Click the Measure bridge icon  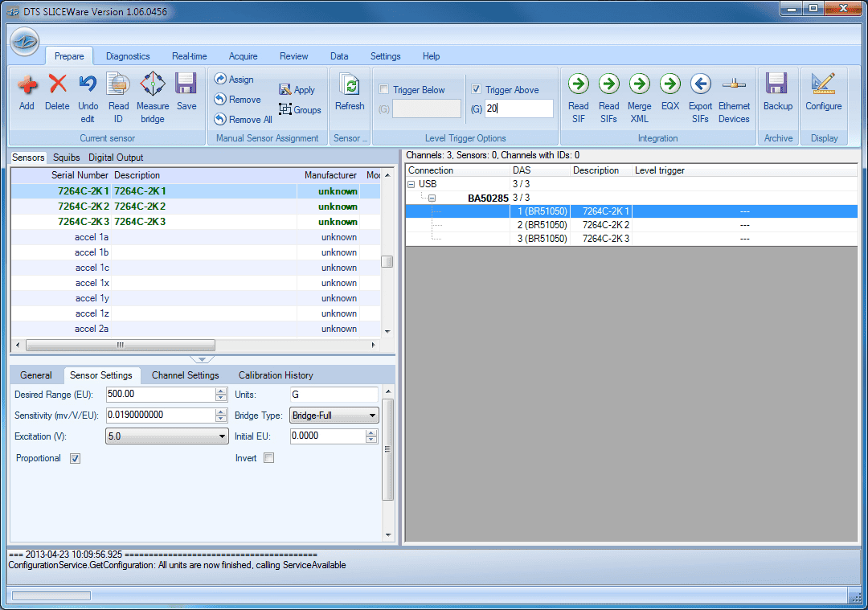click(x=153, y=84)
